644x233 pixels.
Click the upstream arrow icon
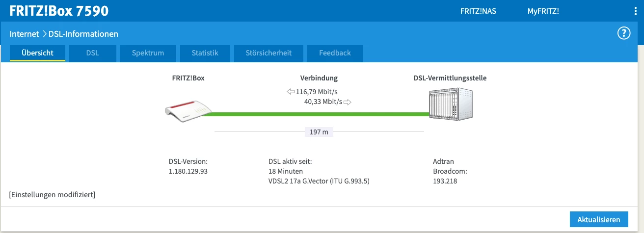[348, 102]
